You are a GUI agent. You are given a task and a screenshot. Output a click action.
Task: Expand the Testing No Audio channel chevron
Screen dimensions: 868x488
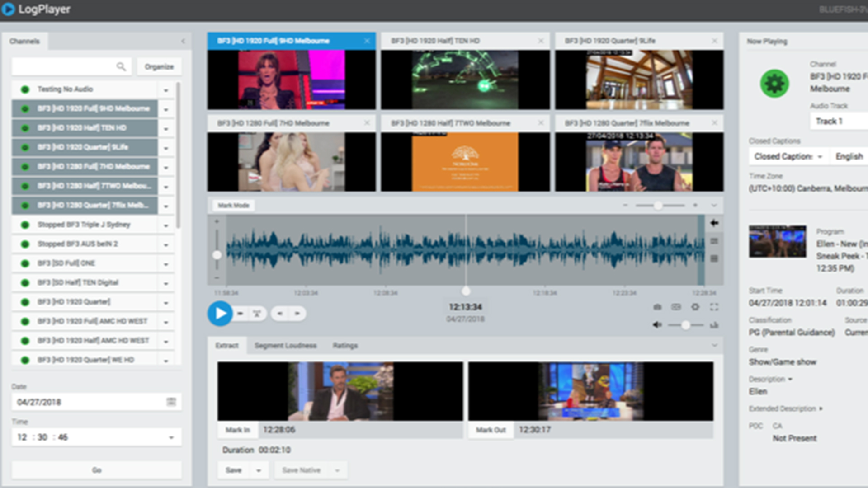[166, 90]
